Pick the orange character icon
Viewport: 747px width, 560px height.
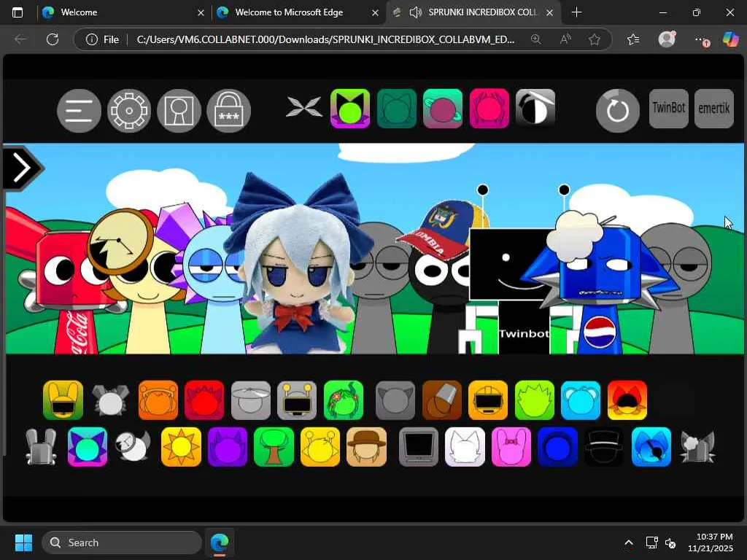point(158,400)
